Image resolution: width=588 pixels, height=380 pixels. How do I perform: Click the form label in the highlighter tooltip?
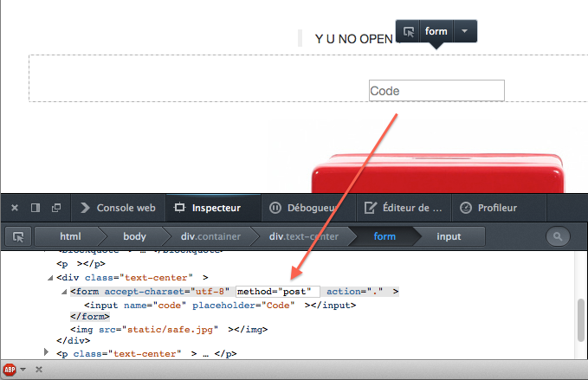click(x=436, y=31)
